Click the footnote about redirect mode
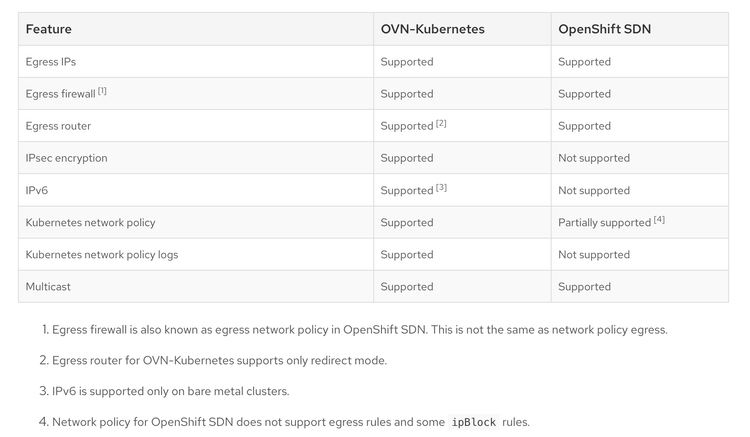750x437 pixels. (219, 360)
